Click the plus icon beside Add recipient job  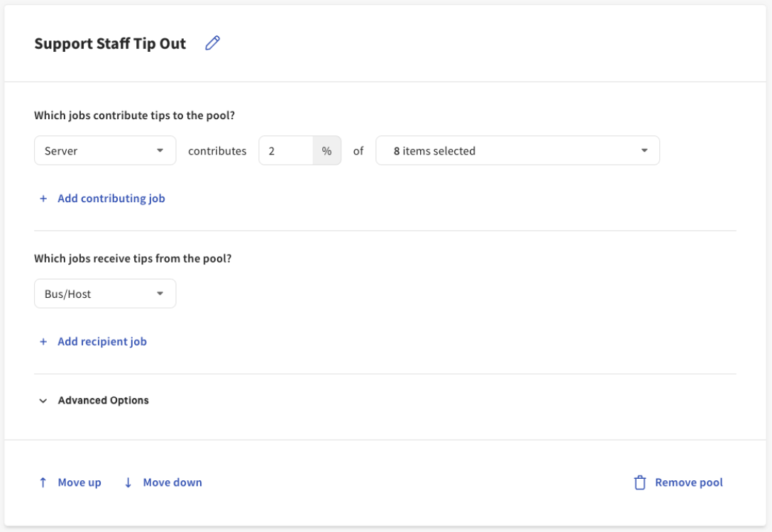(x=43, y=342)
